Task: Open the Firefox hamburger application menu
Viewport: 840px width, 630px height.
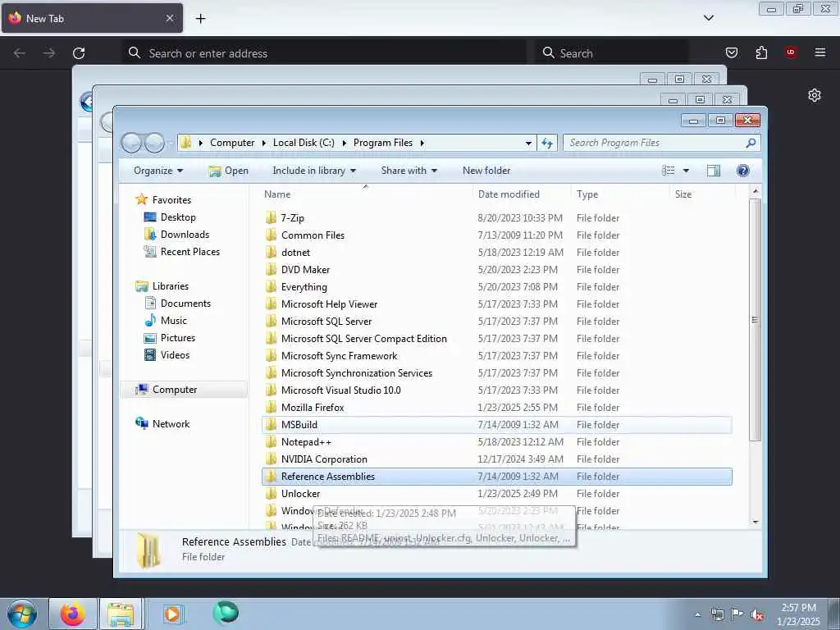Action: pyautogui.click(x=820, y=52)
